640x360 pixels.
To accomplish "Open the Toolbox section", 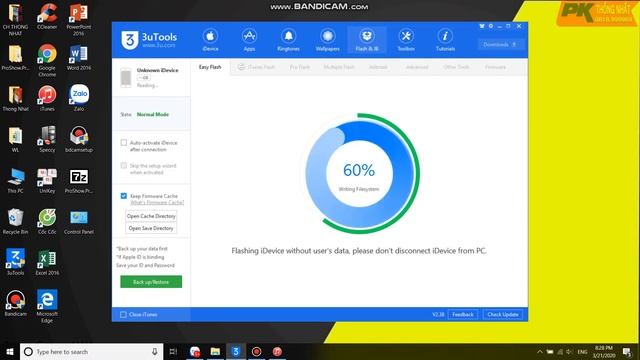I will pyautogui.click(x=406, y=40).
